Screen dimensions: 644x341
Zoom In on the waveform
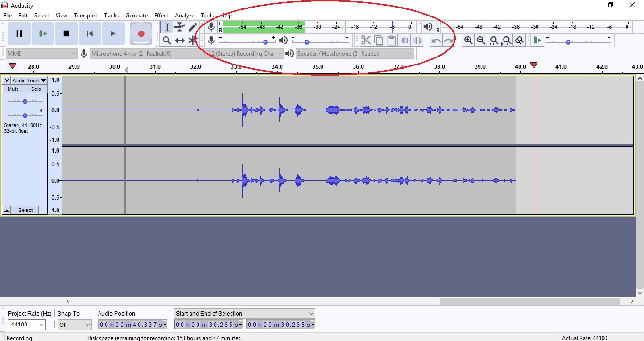point(468,41)
